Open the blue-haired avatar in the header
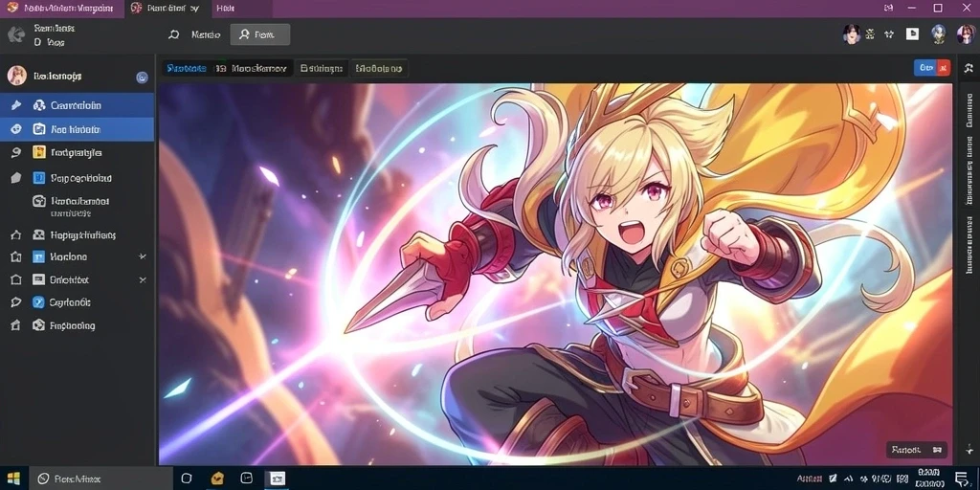Viewport: 980px width, 490px height. (938, 34)
